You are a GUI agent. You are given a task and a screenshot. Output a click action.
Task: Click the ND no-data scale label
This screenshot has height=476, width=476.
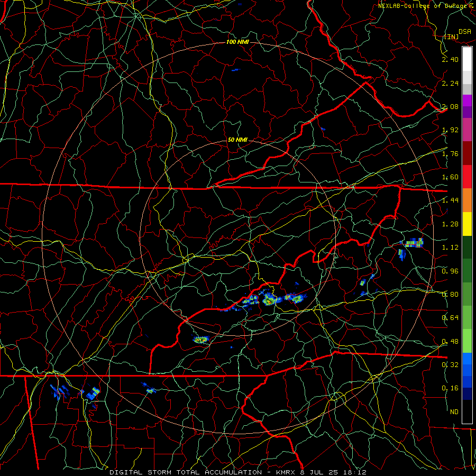(x=454, y=412)
